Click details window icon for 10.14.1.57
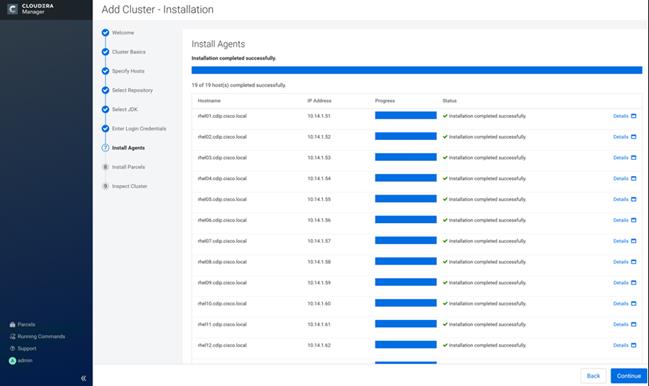Screen dimensions: 649x386 [633, 241]
